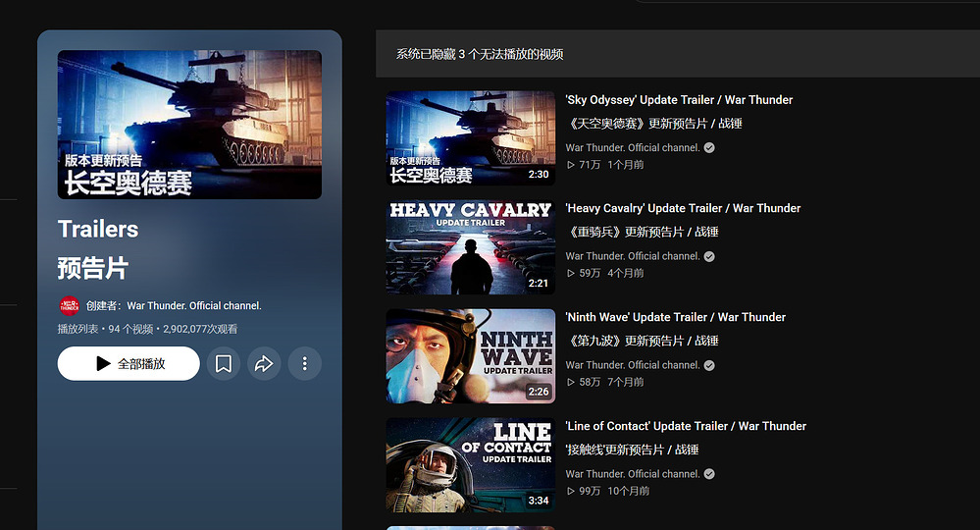This screenshot has height=530, width=980.
Task: Open Line of Contact video thumbnail
Action: click(x=471, y=464)
